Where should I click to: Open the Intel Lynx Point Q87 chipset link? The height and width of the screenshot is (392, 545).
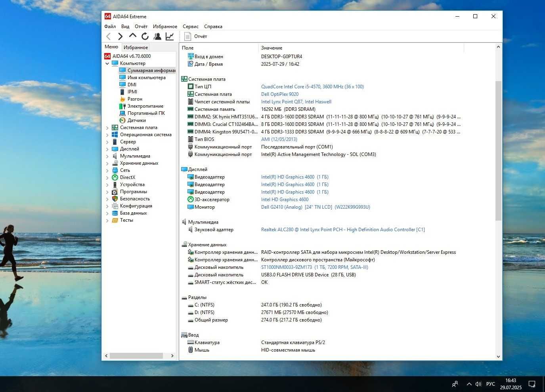tap(296, 102)
